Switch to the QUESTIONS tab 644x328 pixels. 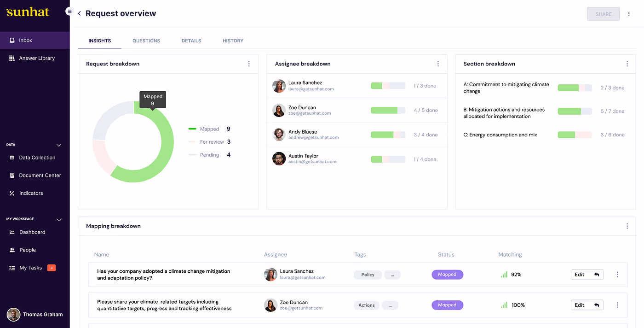[x=146, y=41]
